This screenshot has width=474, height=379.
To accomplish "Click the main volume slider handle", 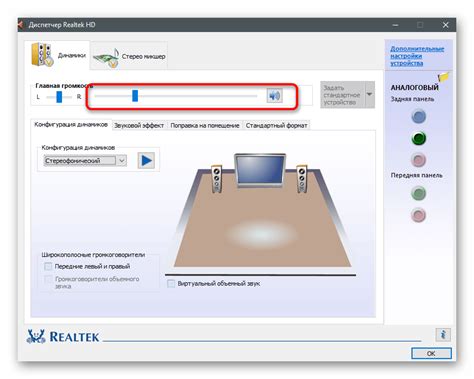I will [135, 96].
